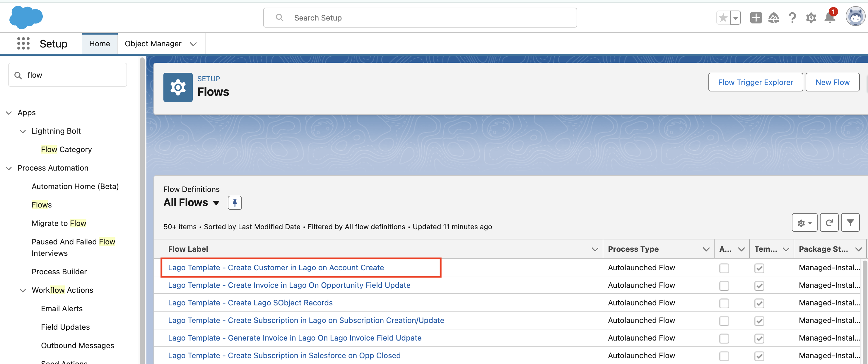Open Create Invoice in Lago On Opportunity Field Update
The width and height of the screenshot is (868, 364).
click(x=289, y=285)
